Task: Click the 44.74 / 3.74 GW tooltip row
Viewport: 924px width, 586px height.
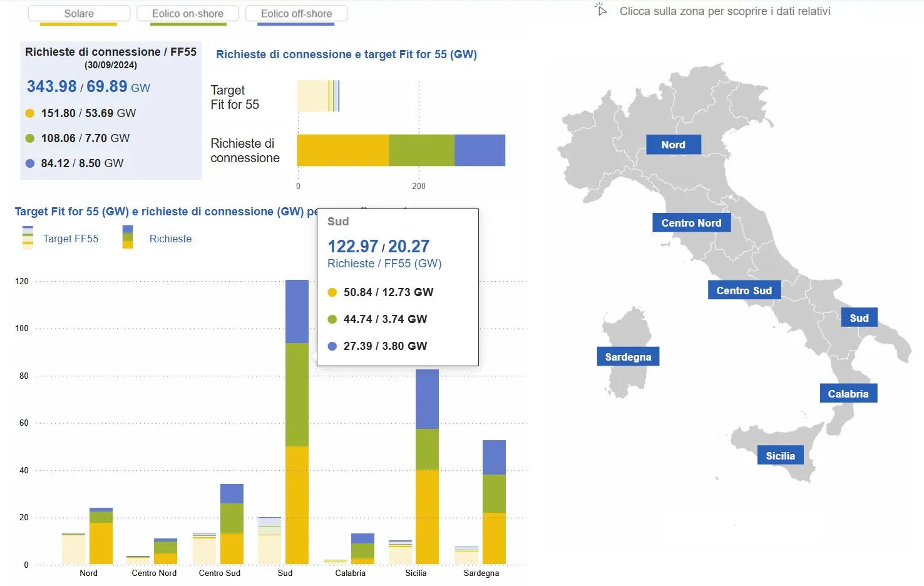Action: pyautogui.click(x=385, y=319)
